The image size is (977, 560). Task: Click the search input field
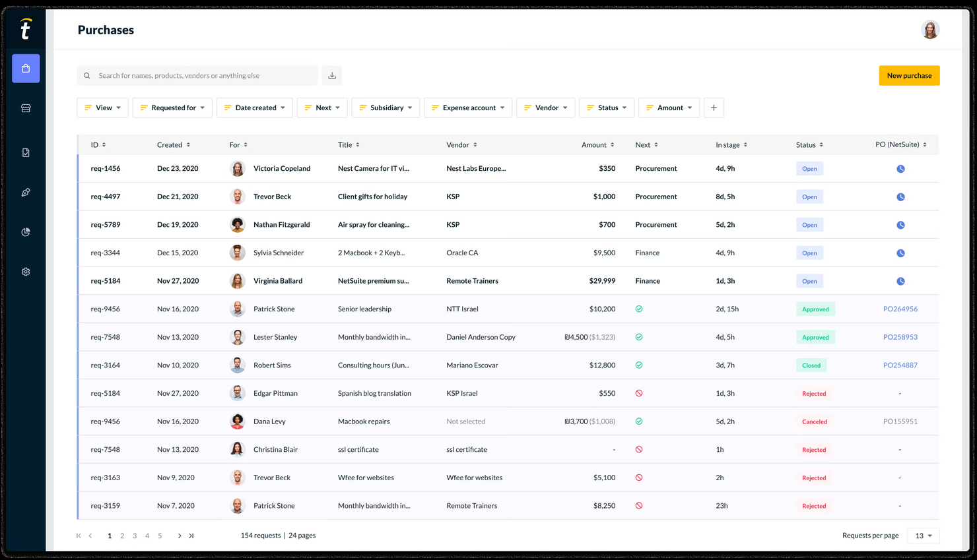pyautogui.click(x=198, y=75)
